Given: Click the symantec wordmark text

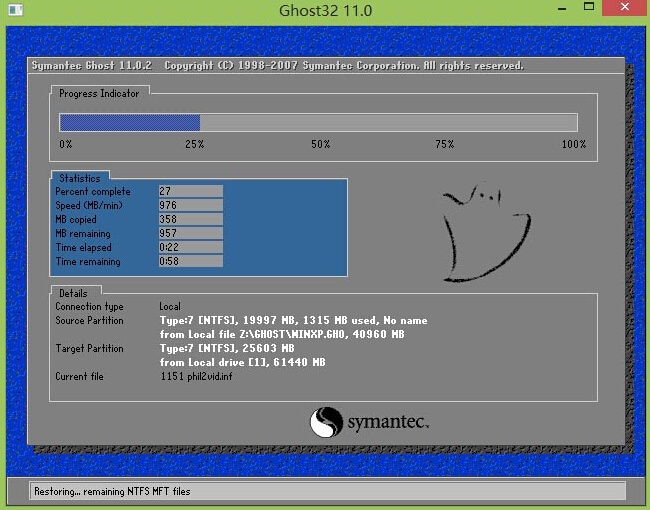Looking at the screenshot, I should 388,422.
